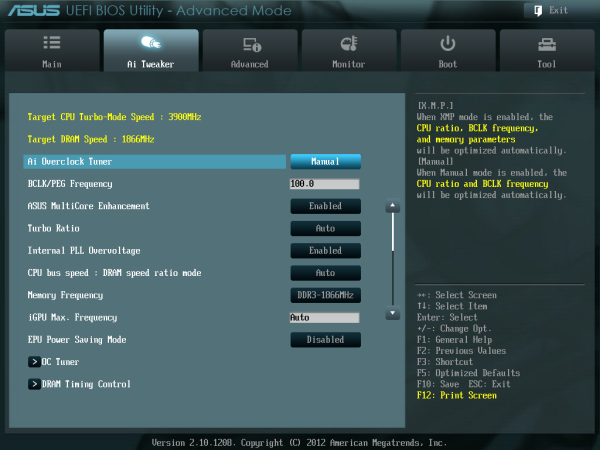This screenshot has width=600, height=450.
Task: Click the F10: Save ESC: Exit hint
Action: (x=464, y=384)
